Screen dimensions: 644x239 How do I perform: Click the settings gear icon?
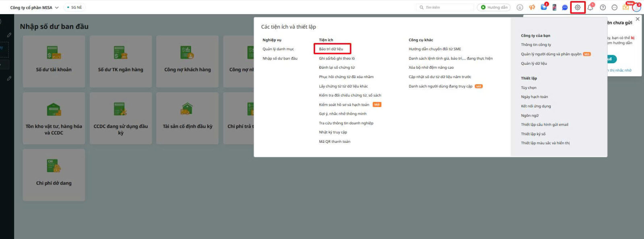tap(578, 7)
